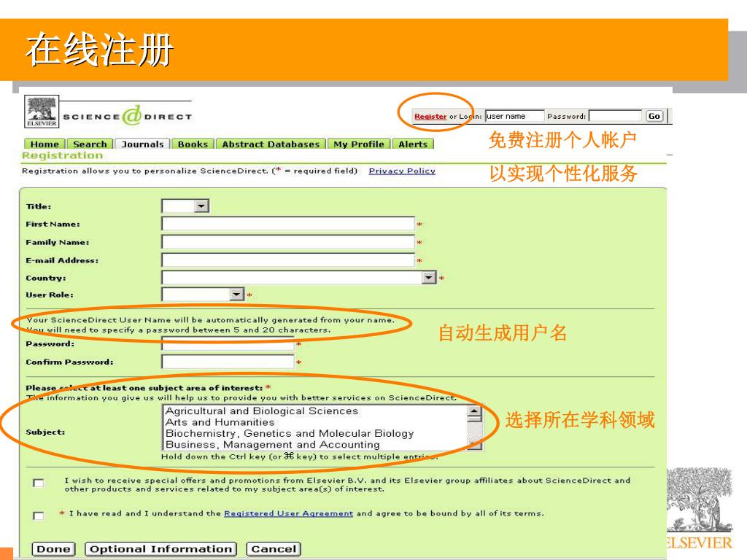Focus the user name login field
The height and width of the screenshot is (560, 747).
tap(514, 116)
